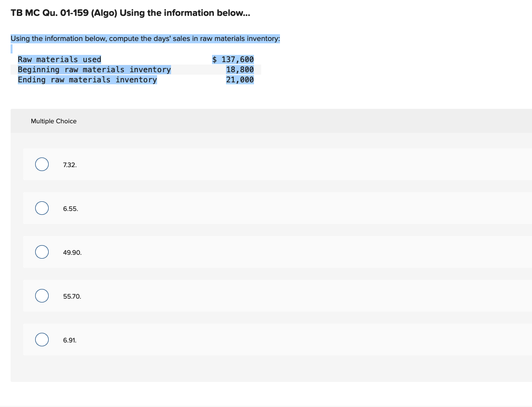
Task: Click the answer label 6.55
Action: [x=70, y=208]
